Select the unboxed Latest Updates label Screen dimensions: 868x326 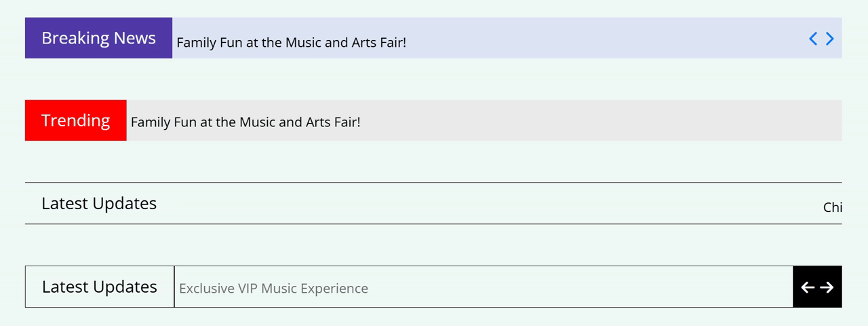pyautogui.click(x=99, y=203)
